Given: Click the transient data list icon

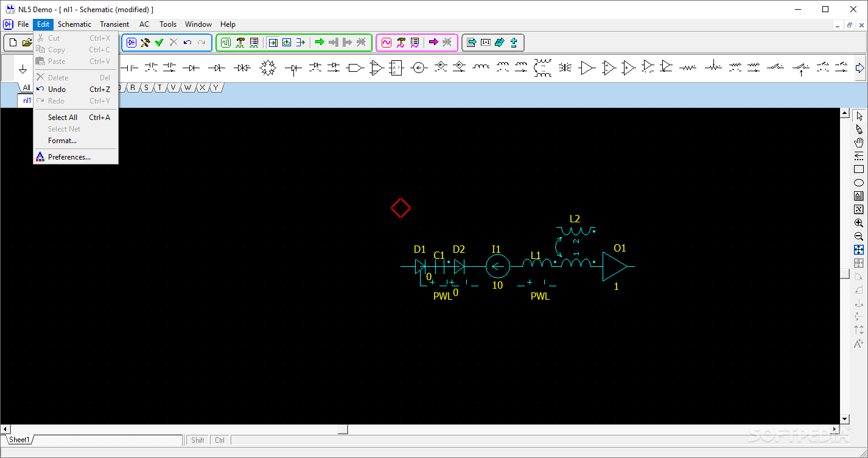Looking at the screenshot, I should point(254,43).
